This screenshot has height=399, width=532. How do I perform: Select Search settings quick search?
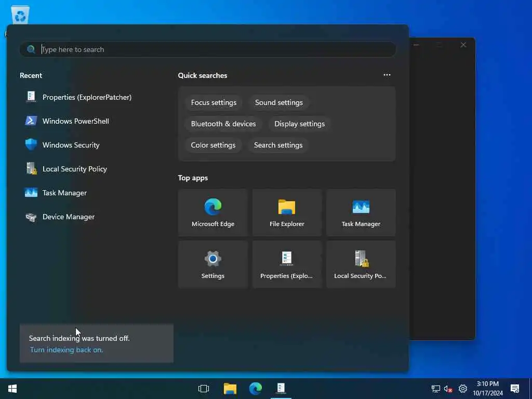tap(278, 145)
